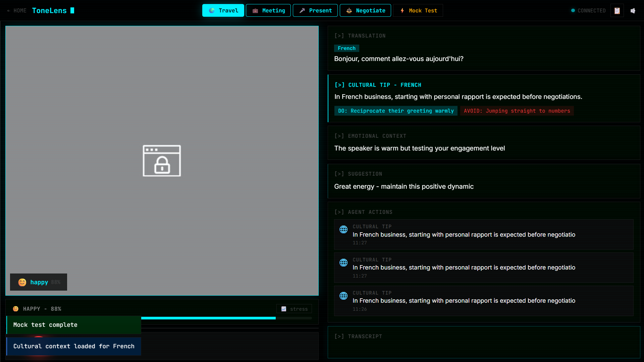Click the happy face icon beside HAPPY - 88%

coord(16,309)
